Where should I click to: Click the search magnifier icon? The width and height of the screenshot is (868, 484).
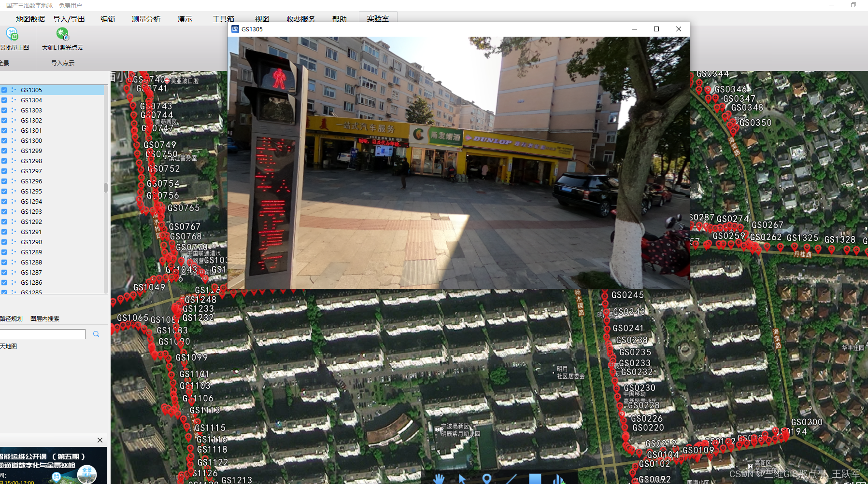[x=96, y=334]
